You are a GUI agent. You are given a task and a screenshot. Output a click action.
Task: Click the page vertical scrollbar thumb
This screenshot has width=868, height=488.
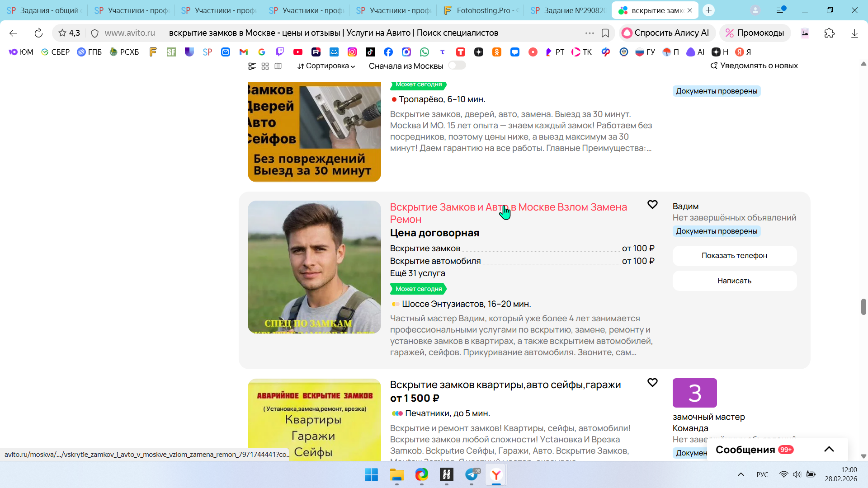863,307
